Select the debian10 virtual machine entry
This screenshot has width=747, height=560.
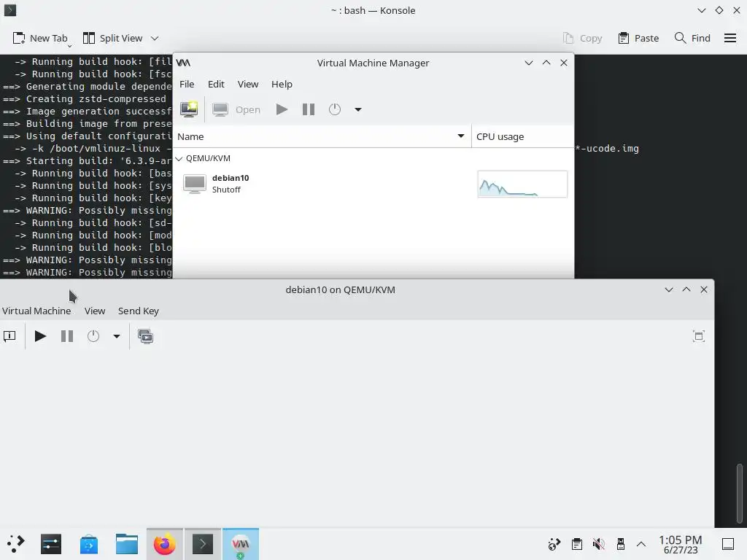pos(373,184)
